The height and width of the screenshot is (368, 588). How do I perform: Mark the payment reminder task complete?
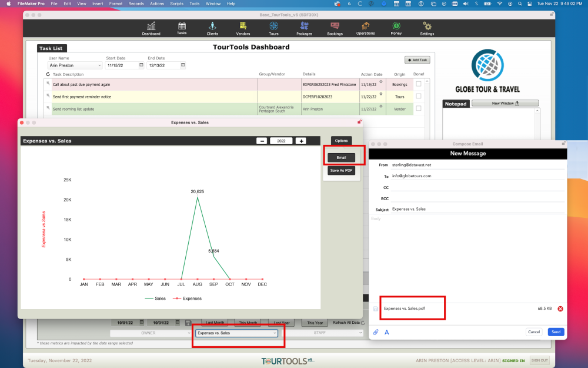coord(419,96)
